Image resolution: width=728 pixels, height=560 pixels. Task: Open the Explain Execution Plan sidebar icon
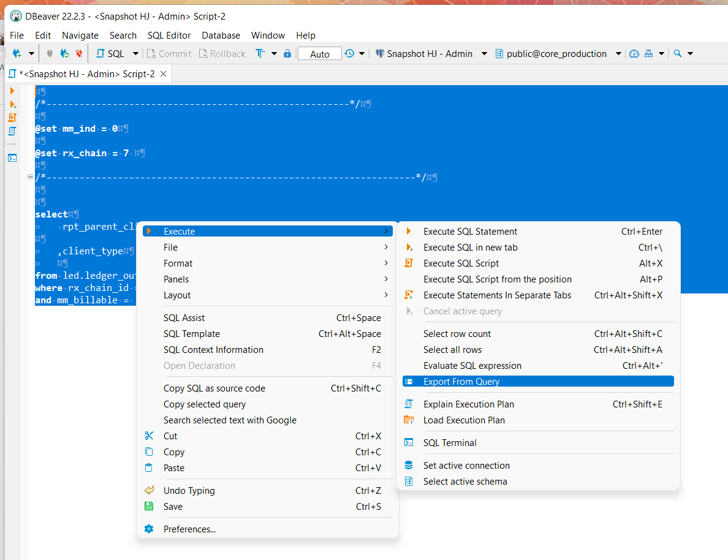(x=12, y=132)
